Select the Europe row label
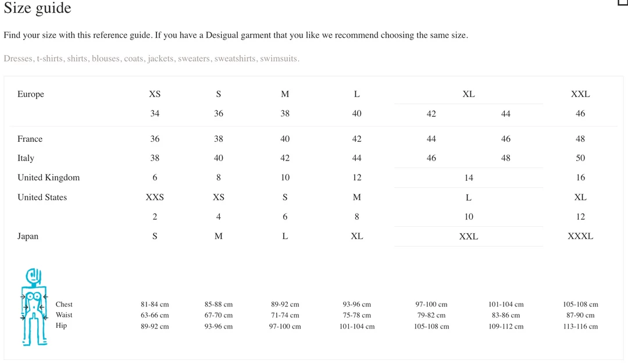Viewport: 628px width, 364px height. (x=31, y=94)
